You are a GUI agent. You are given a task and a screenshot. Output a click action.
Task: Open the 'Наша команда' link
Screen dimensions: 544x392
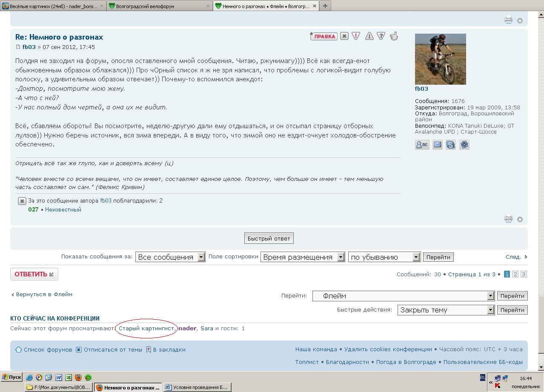coord(316,349)
